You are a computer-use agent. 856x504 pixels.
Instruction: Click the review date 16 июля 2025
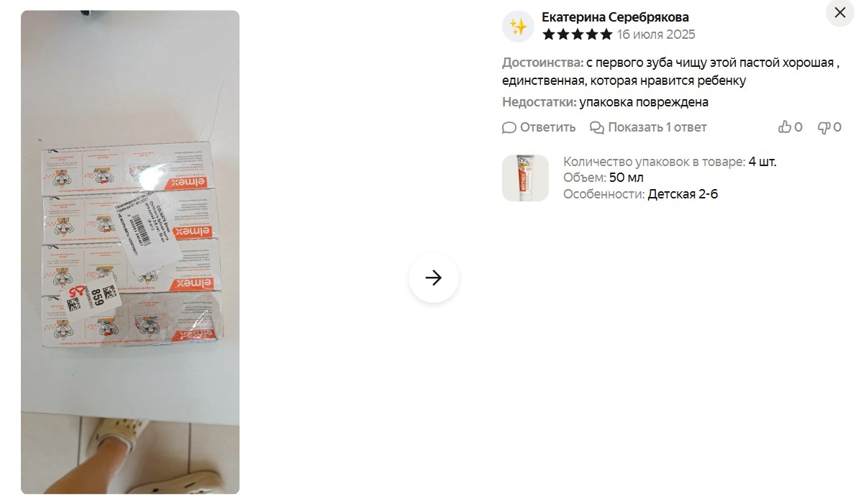[656, 35]
